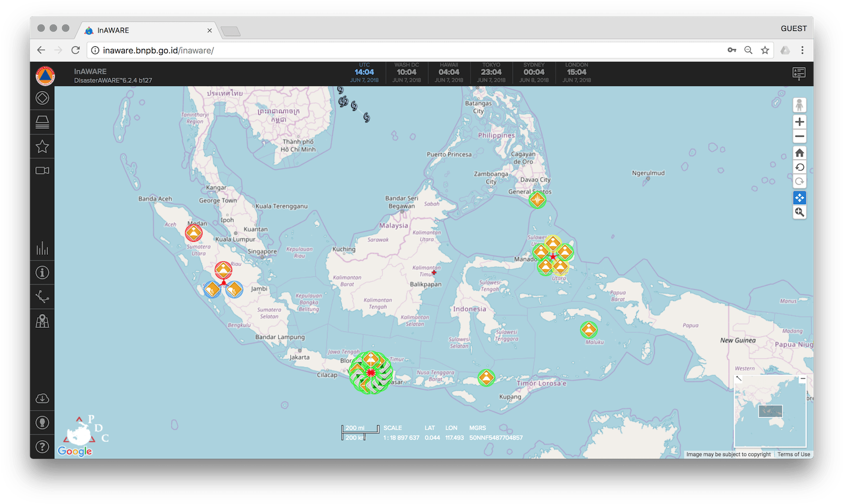843x504 pixels.
Task: Open the map pin location tool
Action: [x=42, y=321]
